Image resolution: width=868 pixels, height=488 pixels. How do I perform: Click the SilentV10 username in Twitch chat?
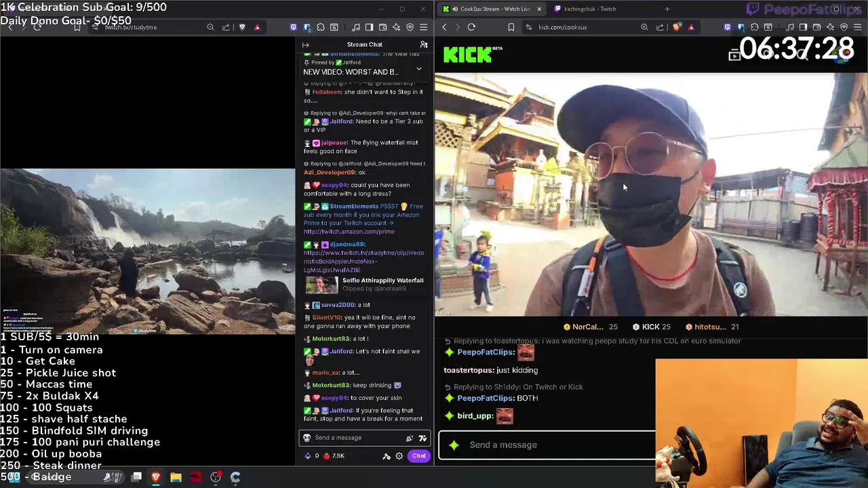[327, 317]
